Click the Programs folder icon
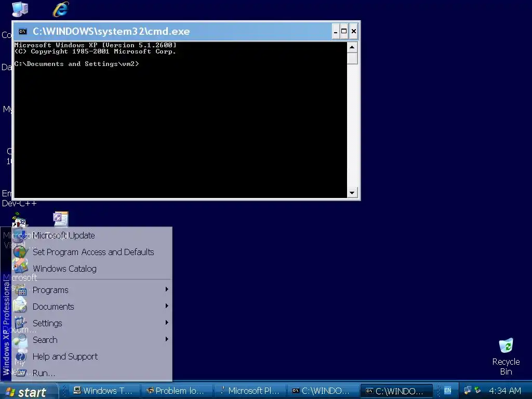The width and height of the screenshot is (532, 399). (x=20, y=290)
